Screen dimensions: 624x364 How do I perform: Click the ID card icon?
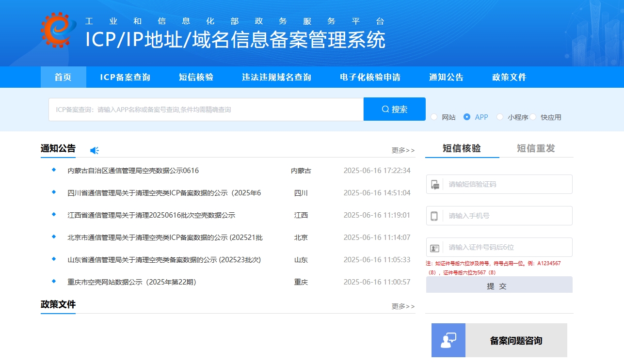coord(435,248)
